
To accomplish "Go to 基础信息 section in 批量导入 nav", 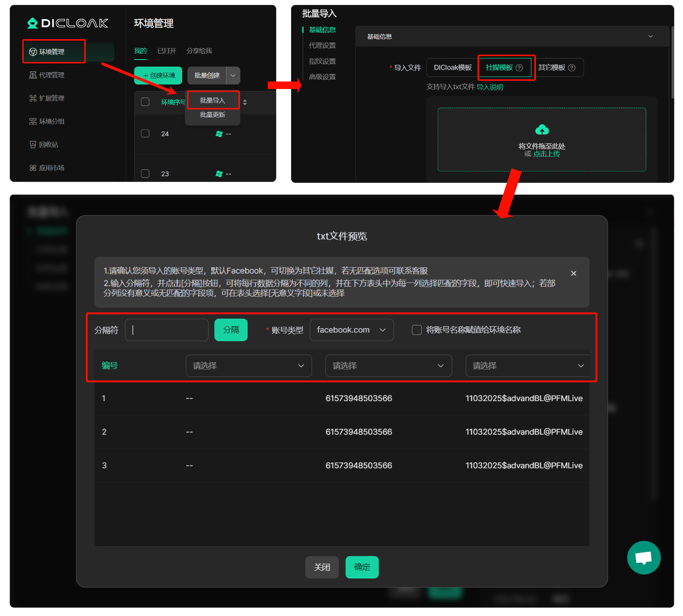I will (x=322, y=30).
